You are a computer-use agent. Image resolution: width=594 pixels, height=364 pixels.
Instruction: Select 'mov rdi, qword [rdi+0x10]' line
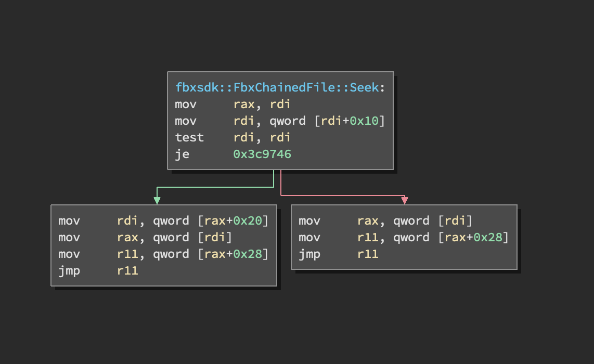point(280,121)
